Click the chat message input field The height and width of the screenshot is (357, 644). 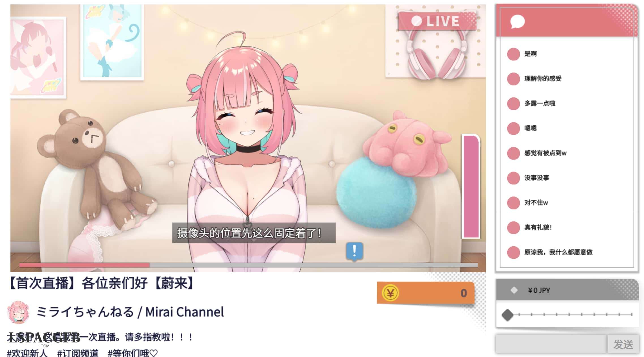(551, 344)
